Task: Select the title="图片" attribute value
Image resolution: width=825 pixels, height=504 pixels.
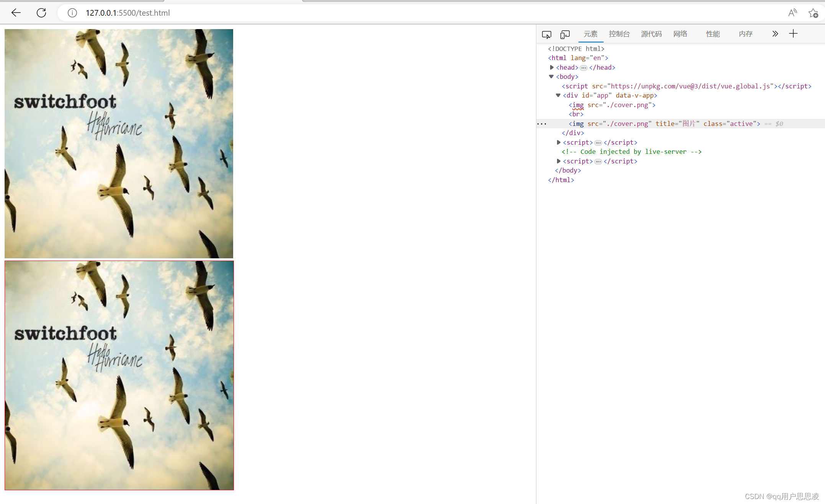Action: (x=689, y=124)
